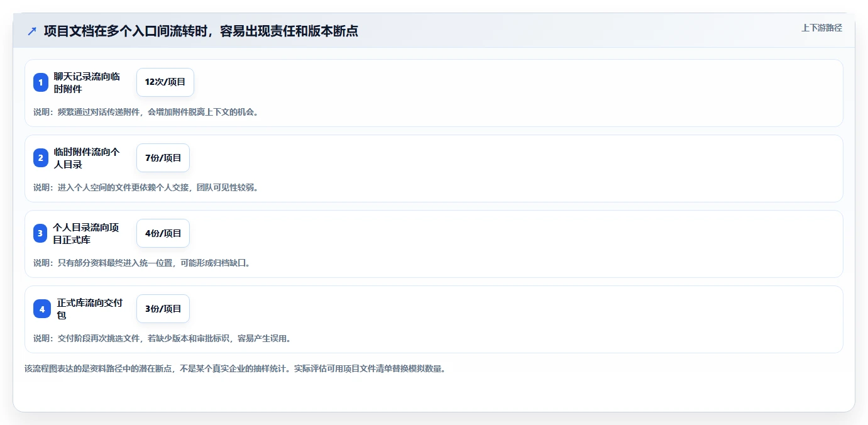Click the note about 交付阶段再次挑选文件
Screen dimensions: 868x425
pyautogui.click(x=162, y=338)
